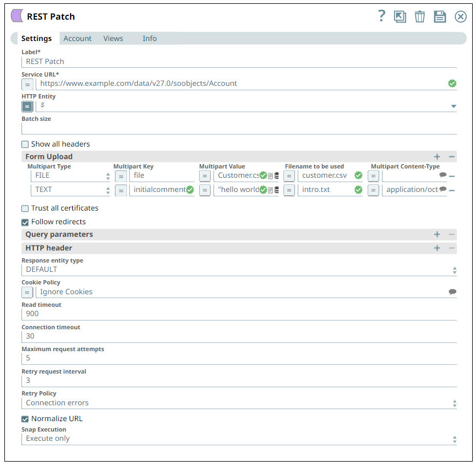Viewport: 476px width, 466px height.
Task: Save the snap with floppy disk icon
Action: (x=440, y=16)
